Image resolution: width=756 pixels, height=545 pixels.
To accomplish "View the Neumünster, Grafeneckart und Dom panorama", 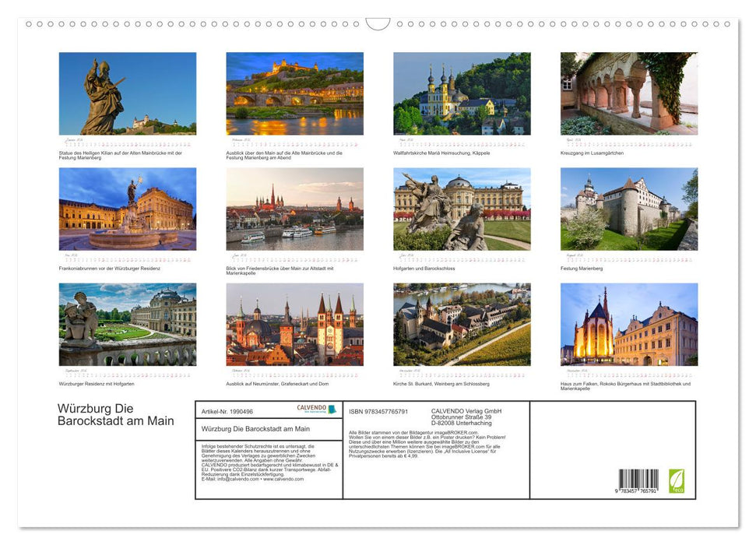I will coord(295,325).
